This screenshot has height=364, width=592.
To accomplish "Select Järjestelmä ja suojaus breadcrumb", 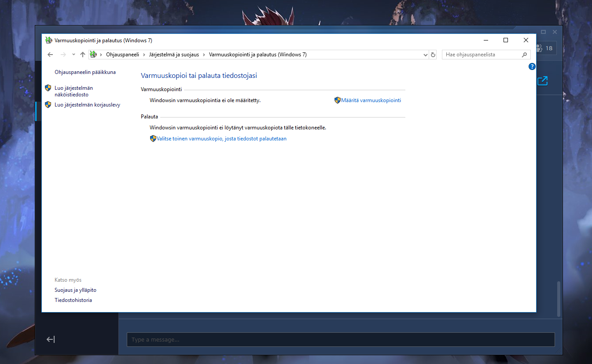I will [174, 55].
